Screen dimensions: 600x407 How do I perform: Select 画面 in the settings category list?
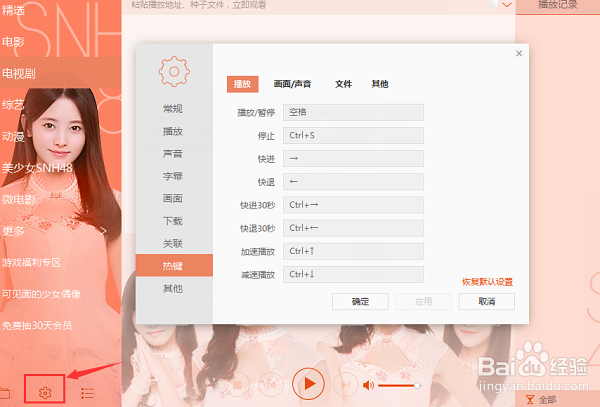[173, 198]
